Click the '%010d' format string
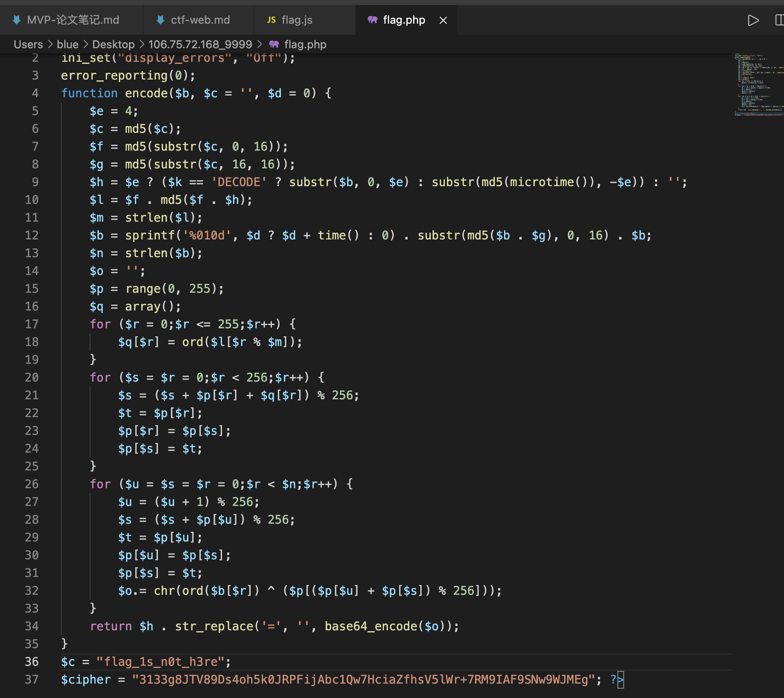Screen dimensions: 784x698 (207, 235)
